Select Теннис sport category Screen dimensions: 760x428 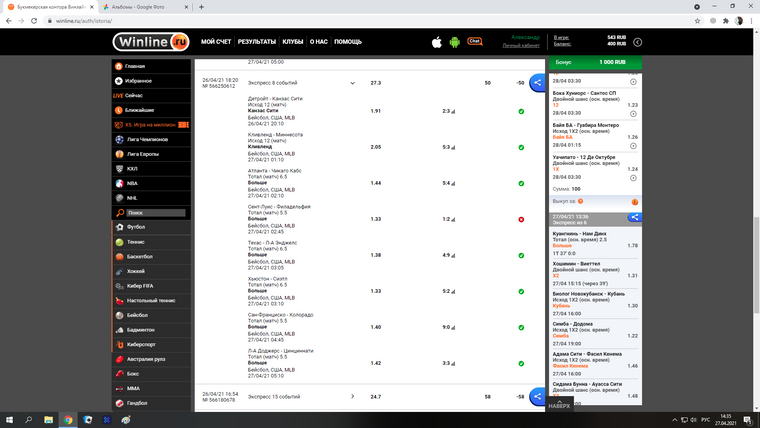(x=151, y=242)
